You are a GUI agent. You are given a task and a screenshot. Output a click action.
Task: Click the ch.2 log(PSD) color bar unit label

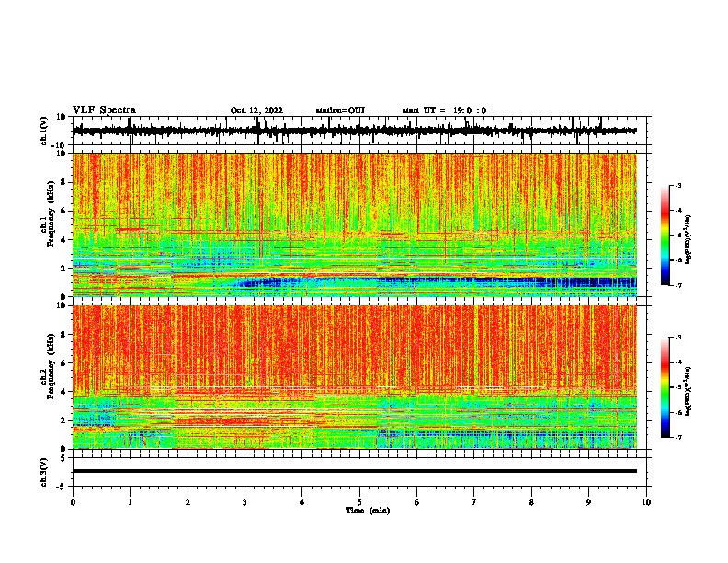click(x=688, y=391)
